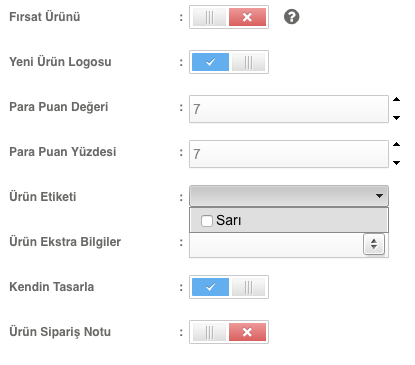415x365 pixels.
Task: Focus the Para Puan Değeri input field
Action: click(289, 109)
